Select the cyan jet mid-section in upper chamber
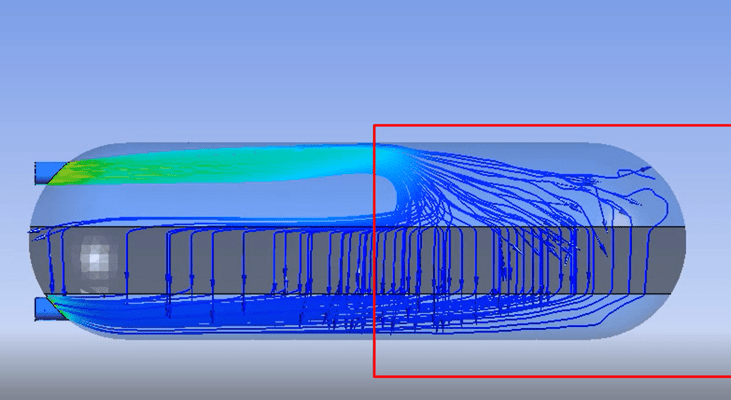The image size is (731, 400). [250, 160]
